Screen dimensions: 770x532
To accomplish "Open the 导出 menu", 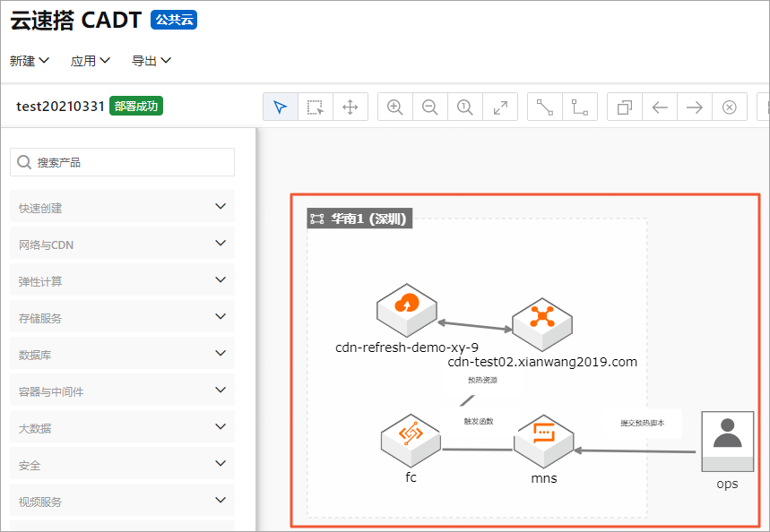I will click(x=151, y=61).
